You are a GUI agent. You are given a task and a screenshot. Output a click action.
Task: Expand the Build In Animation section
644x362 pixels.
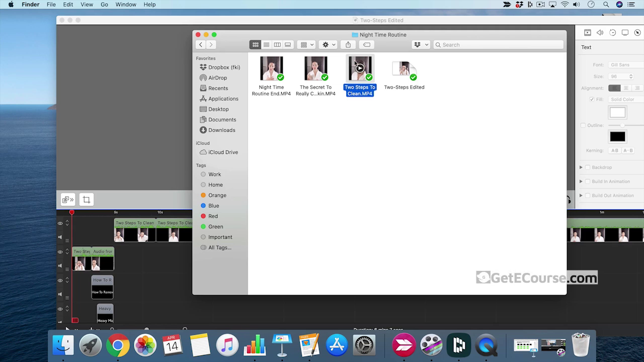tap(581, 182)
